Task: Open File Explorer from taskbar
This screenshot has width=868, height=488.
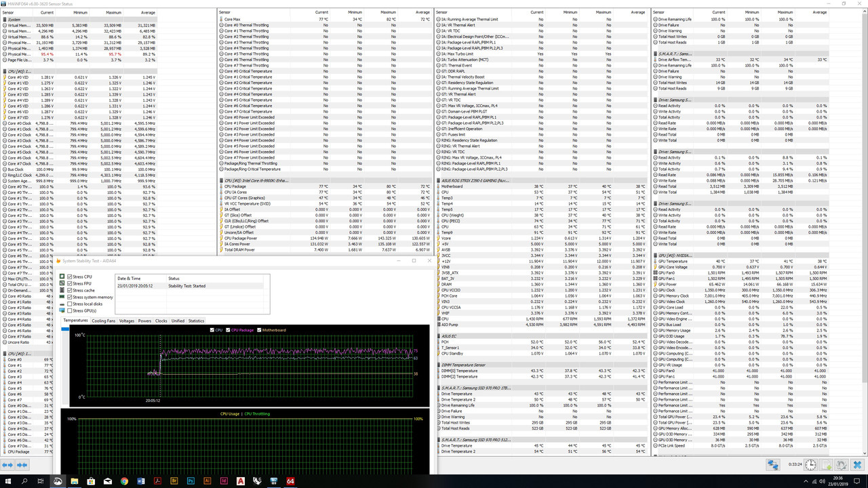Action: tap(74, 481)
